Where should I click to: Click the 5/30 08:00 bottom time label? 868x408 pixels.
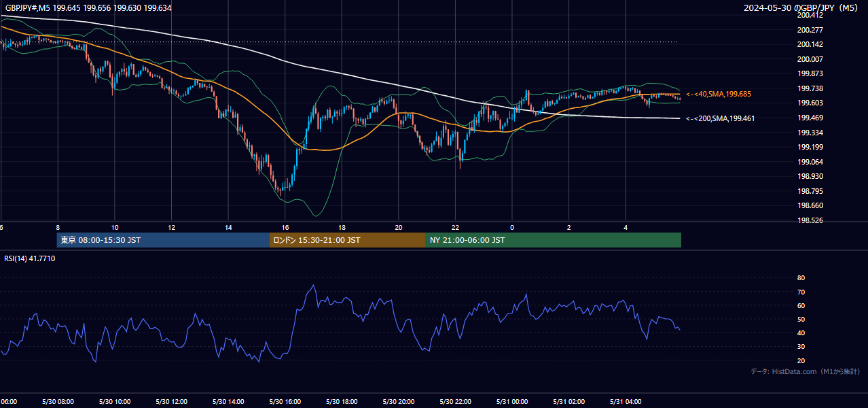point(57,402)
